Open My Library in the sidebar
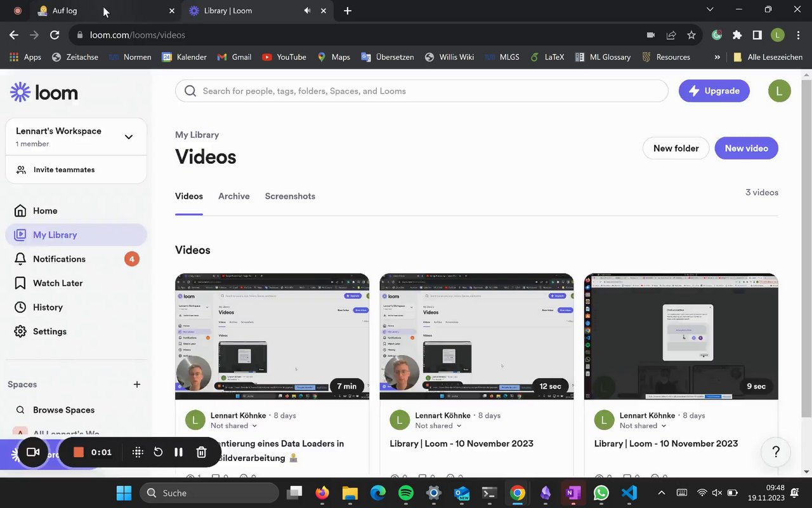Viewport: 812px width, 508px height. click(76, 235)
